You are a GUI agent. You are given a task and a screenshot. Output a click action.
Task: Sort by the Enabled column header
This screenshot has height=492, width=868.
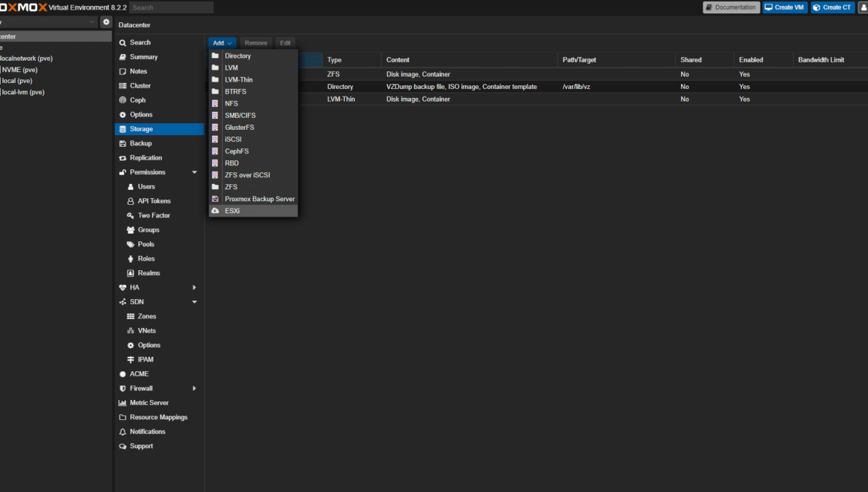[x=763, y=60]
